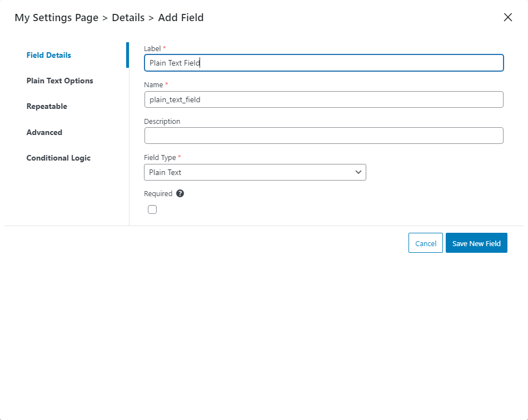Image resolution: width=528 pixels, height=420 pixels.
Task: Click the Name input containing plain_text_field
Action: coord(324,99)
